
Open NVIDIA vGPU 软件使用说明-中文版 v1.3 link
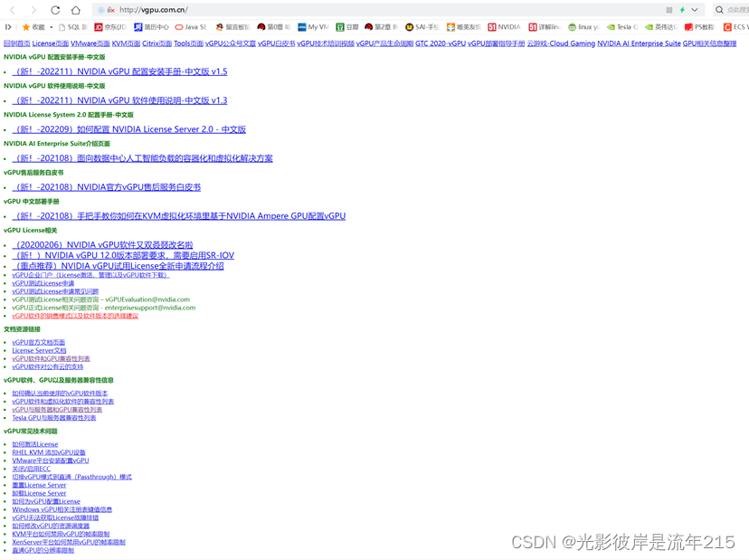[x=120, y=100]
